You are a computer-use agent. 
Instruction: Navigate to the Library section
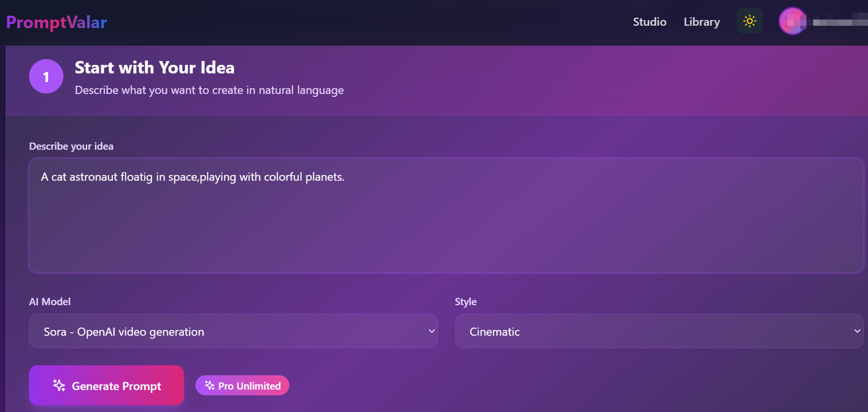(701, 22)
